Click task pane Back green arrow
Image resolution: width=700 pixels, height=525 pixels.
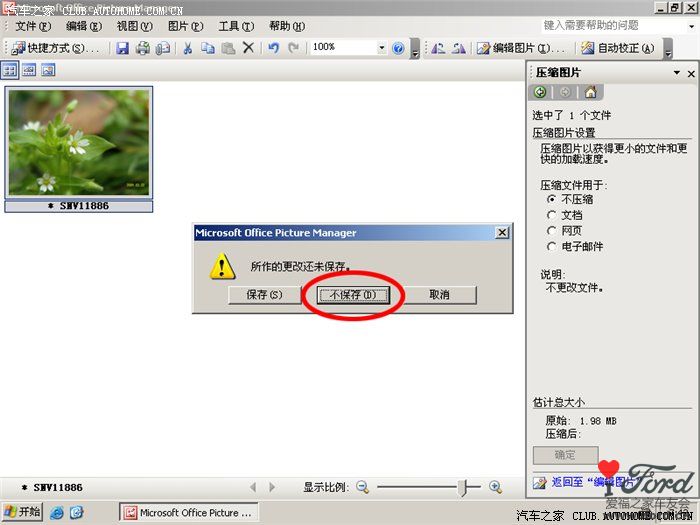[x=540, y=92]
